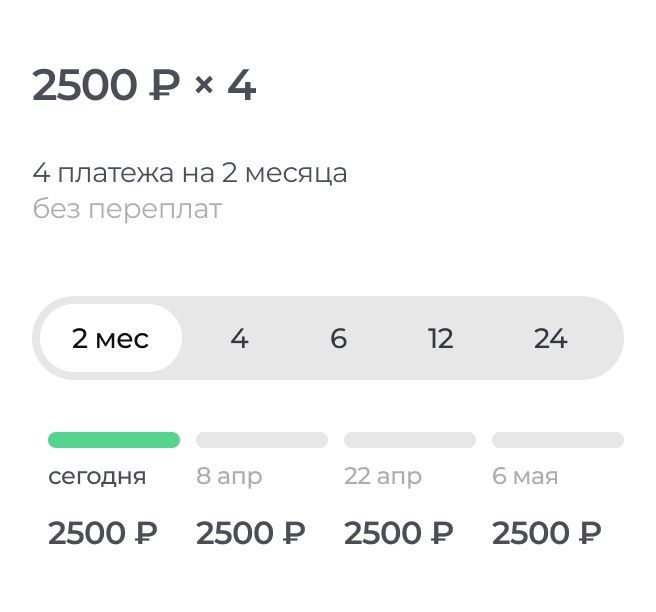The image size is (656, 612).
Task: Click the 6 мая date label
Action: (525, 477)
